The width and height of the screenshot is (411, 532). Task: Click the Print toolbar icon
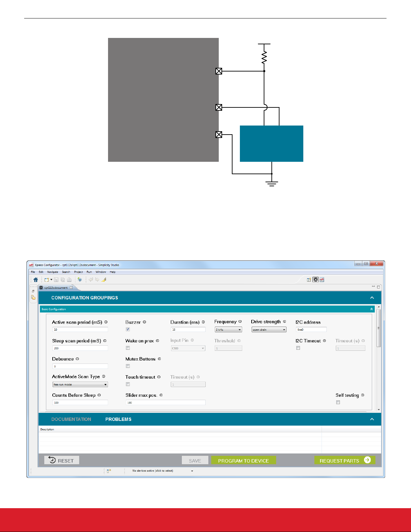click(x=69, y=280)
